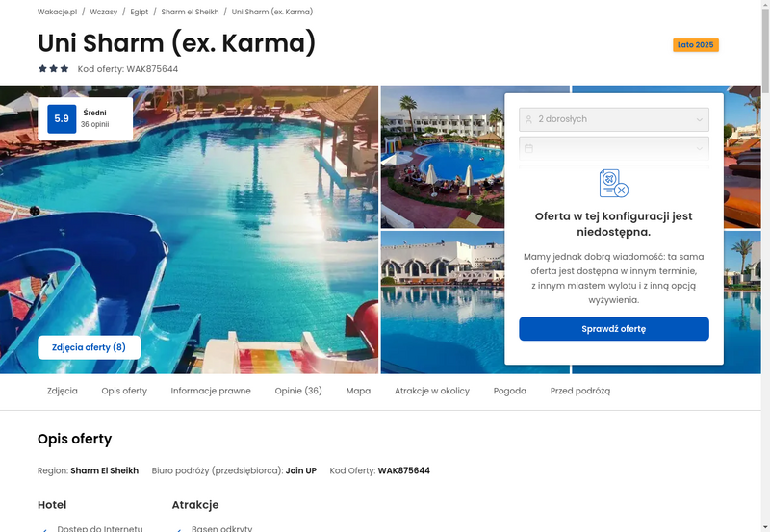Expand the 2 dorosłych guests dropdown

[x=614, y=119]
